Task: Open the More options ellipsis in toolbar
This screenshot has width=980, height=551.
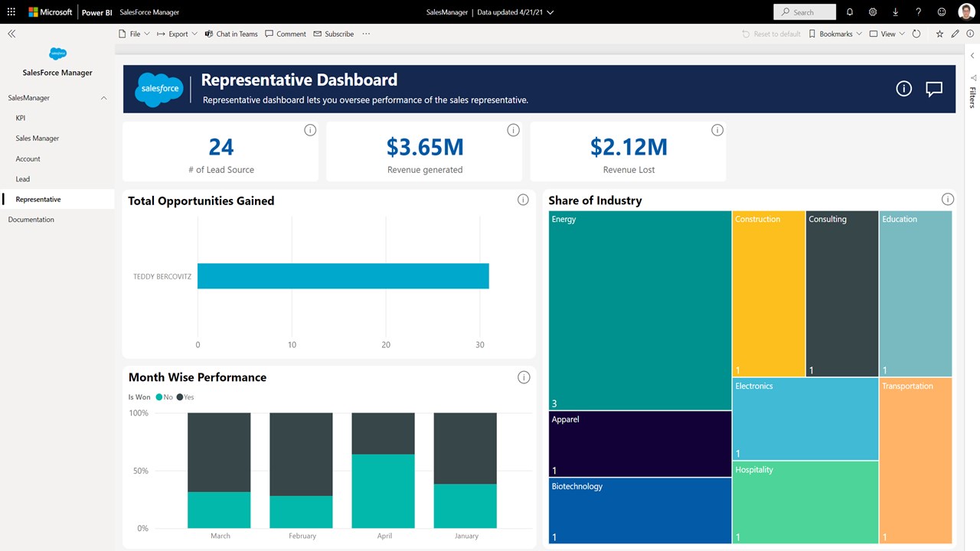Action: [x=366, y=34]
